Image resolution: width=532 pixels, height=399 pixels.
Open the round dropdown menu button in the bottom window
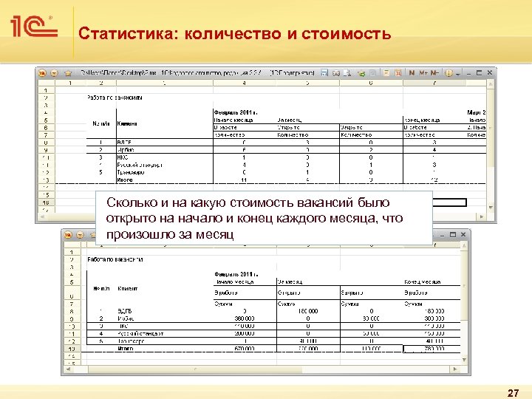point(80,235)
